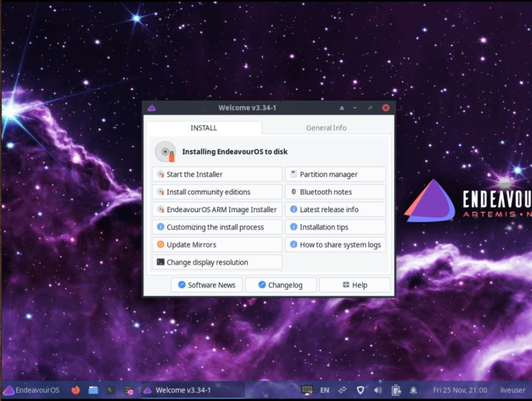Click the network display tray icon
This screenshot has height=401, width=532.
pyautogui.click(x=307, y=390)
